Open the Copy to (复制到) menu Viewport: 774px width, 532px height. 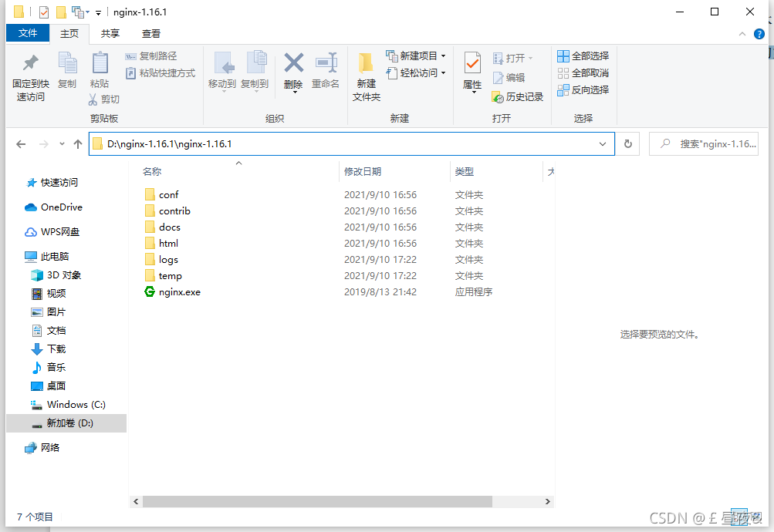(255, 71)
